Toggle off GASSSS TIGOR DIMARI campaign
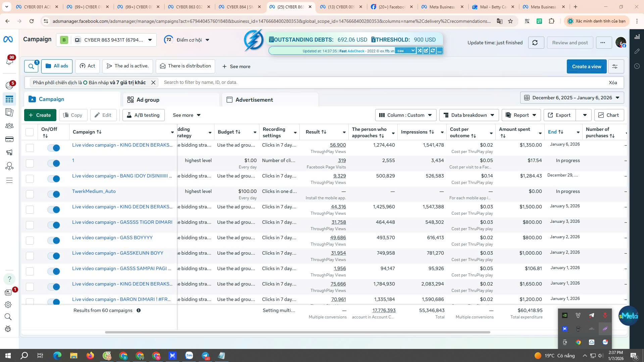644x362 pixels. coord(54,225)
